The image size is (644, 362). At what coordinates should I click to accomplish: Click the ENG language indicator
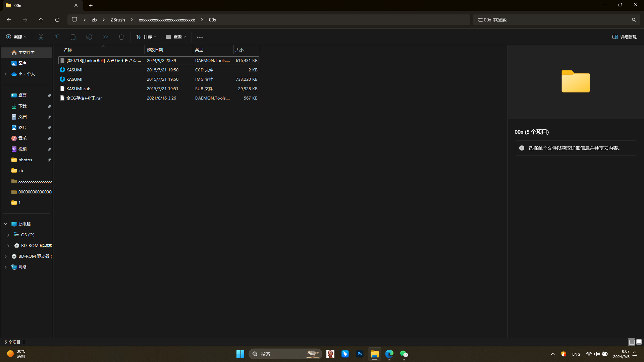[576, 354]
